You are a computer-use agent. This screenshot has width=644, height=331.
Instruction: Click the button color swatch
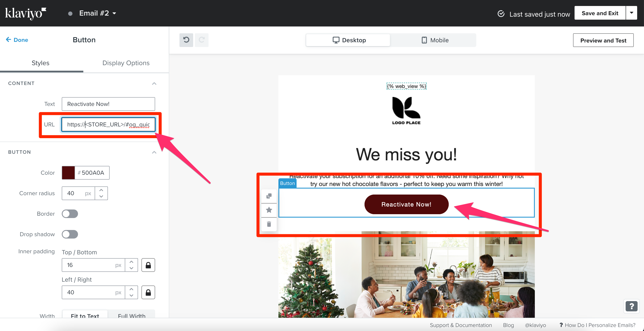tap(68, 173)
